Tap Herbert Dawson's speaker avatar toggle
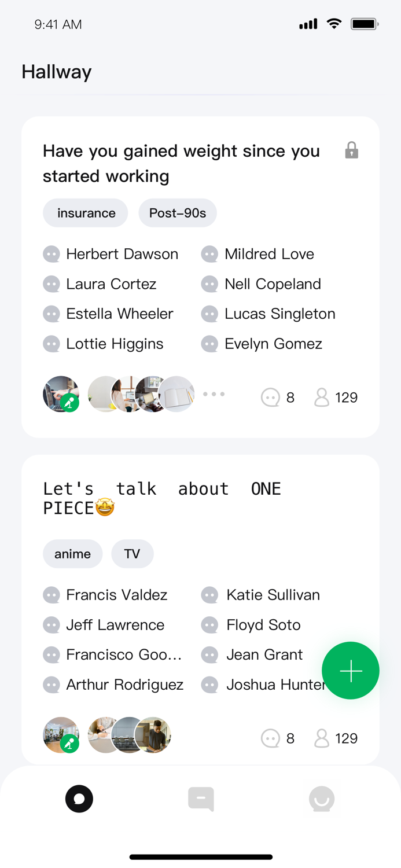This screenshot has height=868, width=401. point(51,253)
